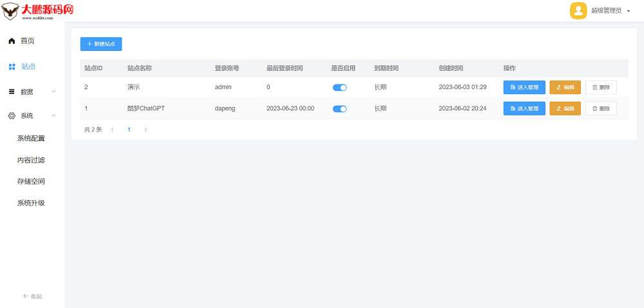Select page 1 in pagination

pyautogui.click(x=129, y=130)
